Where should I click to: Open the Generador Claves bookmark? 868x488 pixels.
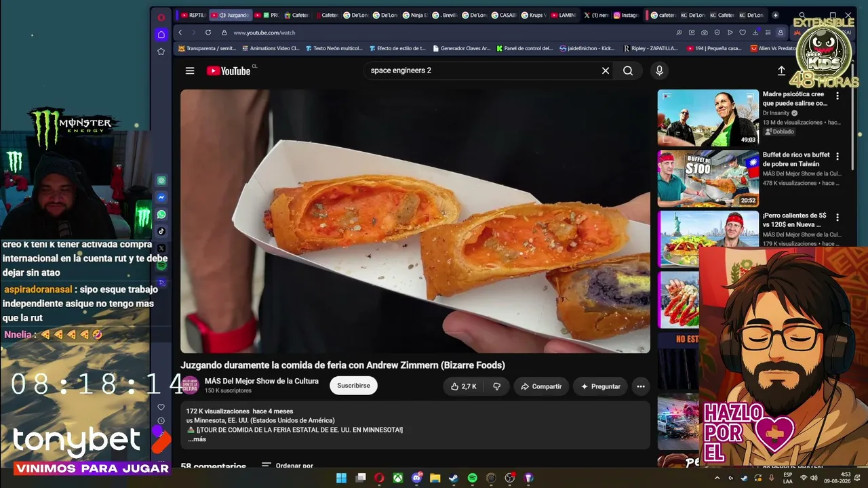461,49
